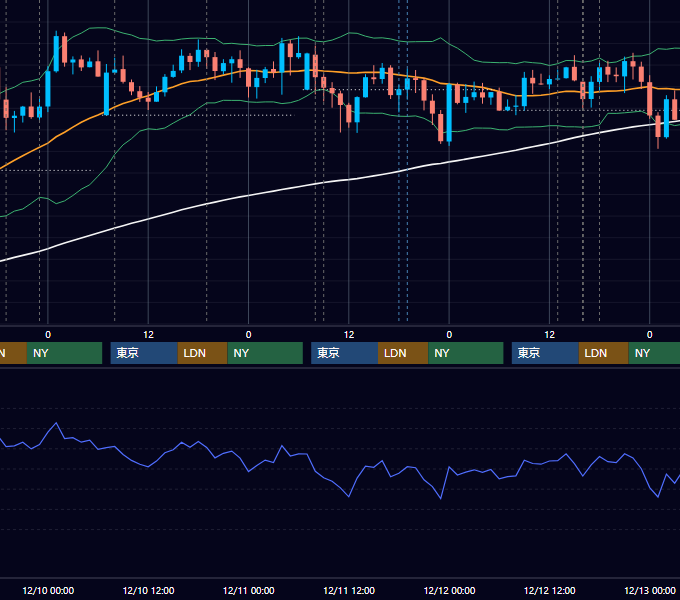Click the 12/11 00:00 time axis label
Viewport: 680px width, 600px height.
[248, 590]
